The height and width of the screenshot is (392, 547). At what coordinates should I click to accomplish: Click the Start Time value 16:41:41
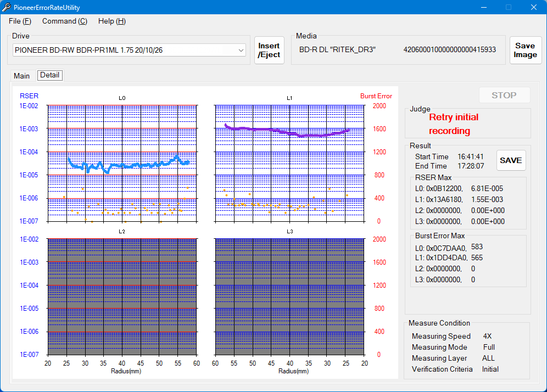coord(470,156)
